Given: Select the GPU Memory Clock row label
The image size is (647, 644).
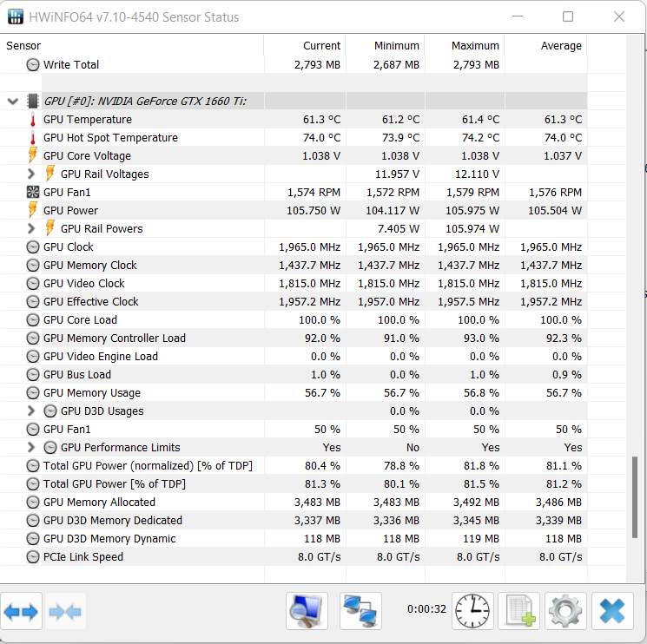Looking at the screenshot, I should coord(90,265).
